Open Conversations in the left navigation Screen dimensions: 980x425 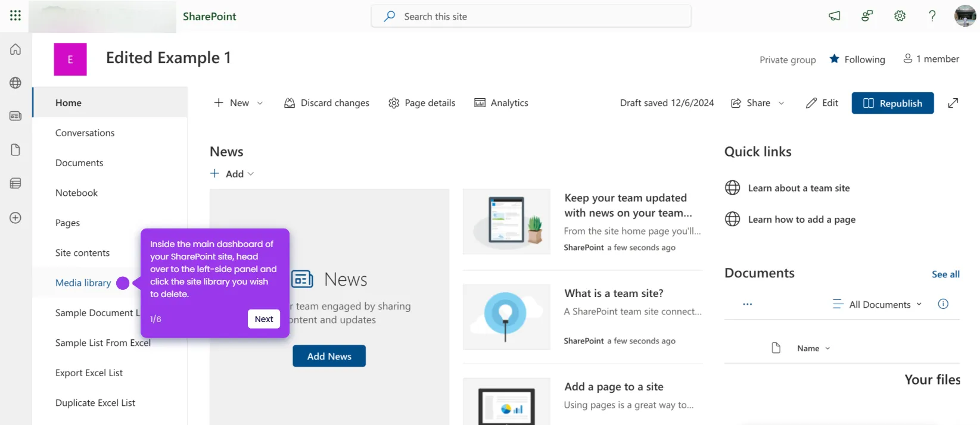[85, 133]
